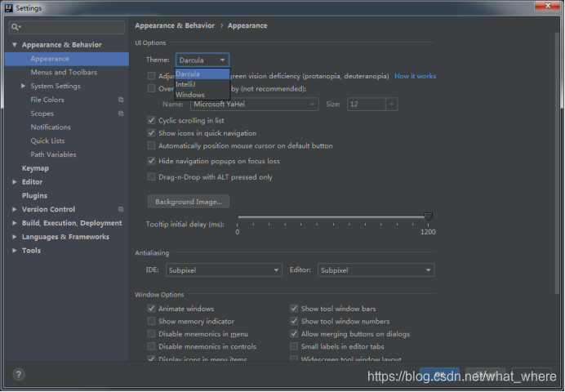Select Appearance in settings tree
The image size is (565, 392).
pos(67,59)
